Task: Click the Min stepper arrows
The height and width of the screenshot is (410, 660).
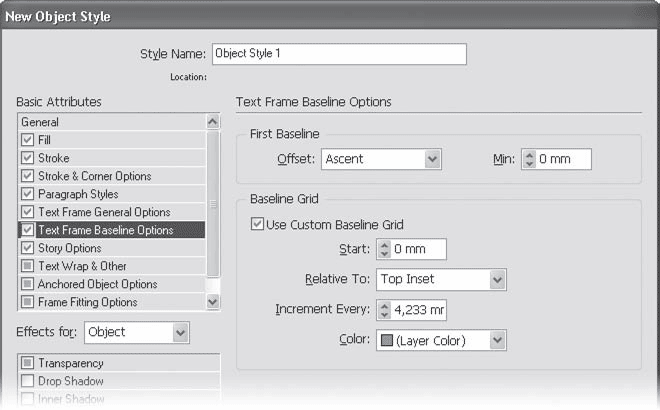Action: [x=527, y=158]
